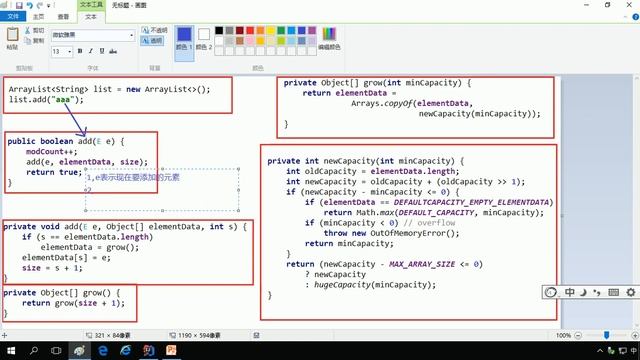The width and height of the screenshot is (640, 360).
Task: Click the Redo arrow in title bar
Action: [40, 5]
